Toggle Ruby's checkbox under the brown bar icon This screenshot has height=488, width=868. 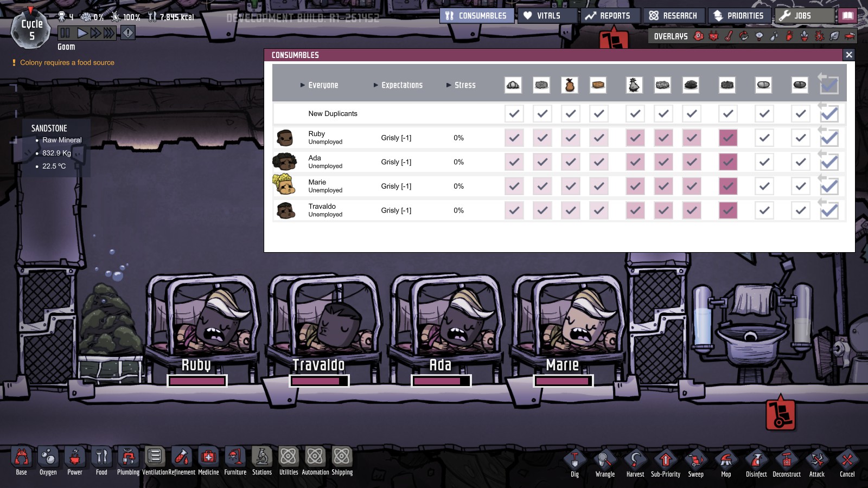pos(598,138)
